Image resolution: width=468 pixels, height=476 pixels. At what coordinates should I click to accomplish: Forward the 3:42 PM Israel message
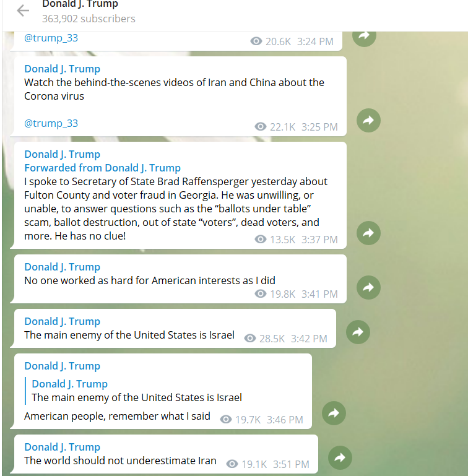pyautogui.click(x=358, y=332)
